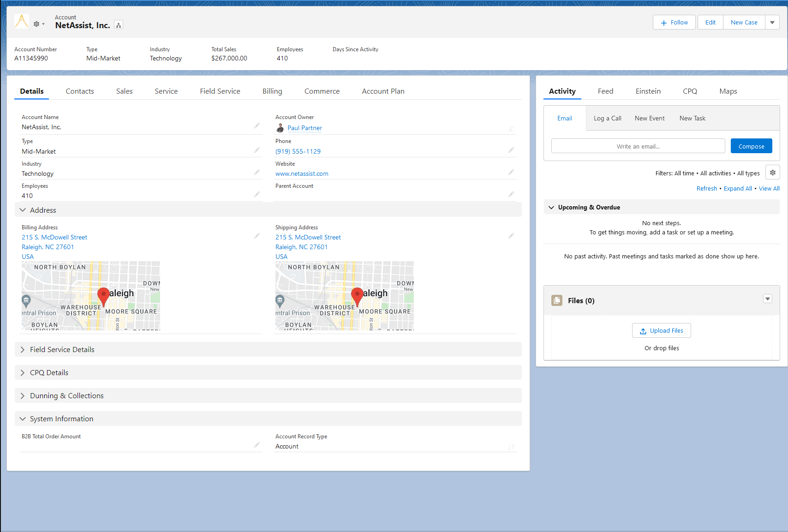Viewport: 788px width, 532px height.
Task: Open the Einstein tab
Action: [x=648, y=91]
